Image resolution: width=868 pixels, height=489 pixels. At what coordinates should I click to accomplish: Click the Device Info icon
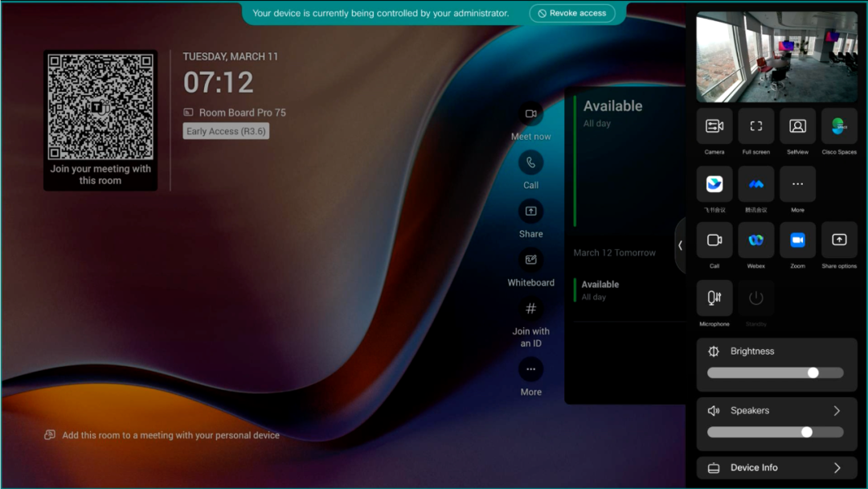714,468
